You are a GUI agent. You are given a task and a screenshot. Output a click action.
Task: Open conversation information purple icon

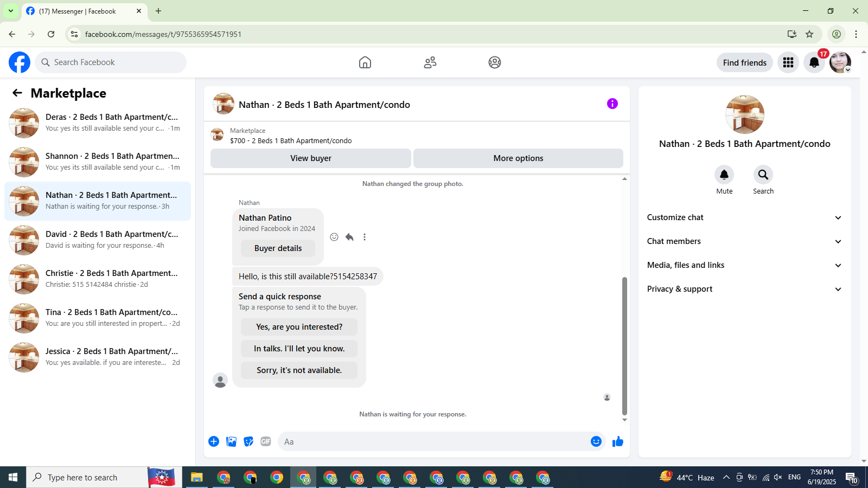pos(612,104)
